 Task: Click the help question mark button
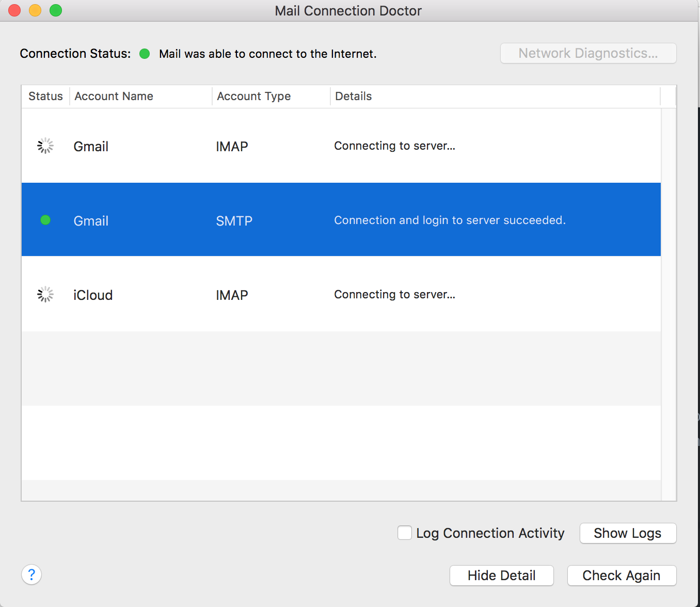pos(31,574)
